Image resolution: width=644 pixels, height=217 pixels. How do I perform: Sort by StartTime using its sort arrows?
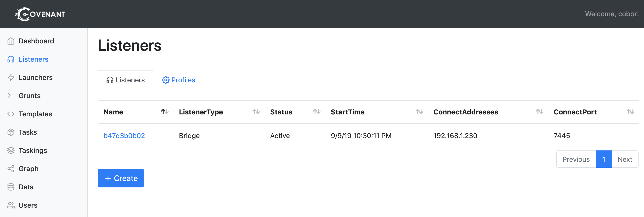pos(419,112)
